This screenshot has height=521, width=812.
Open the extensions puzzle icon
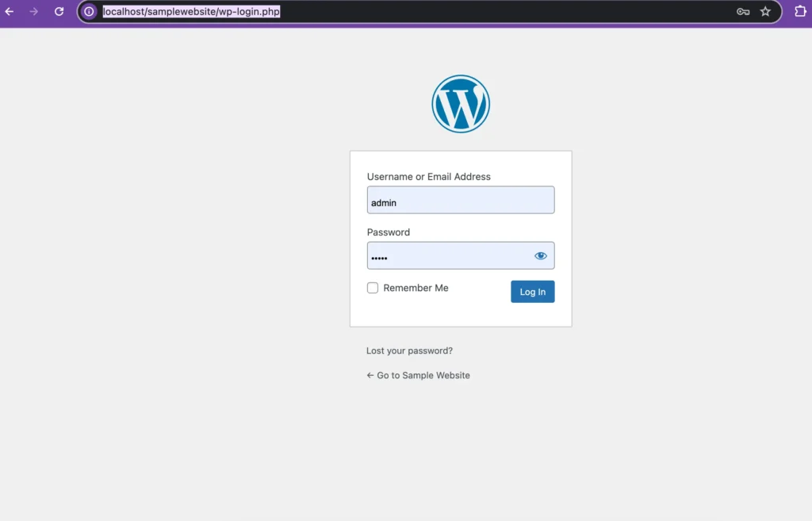point(800,11)
